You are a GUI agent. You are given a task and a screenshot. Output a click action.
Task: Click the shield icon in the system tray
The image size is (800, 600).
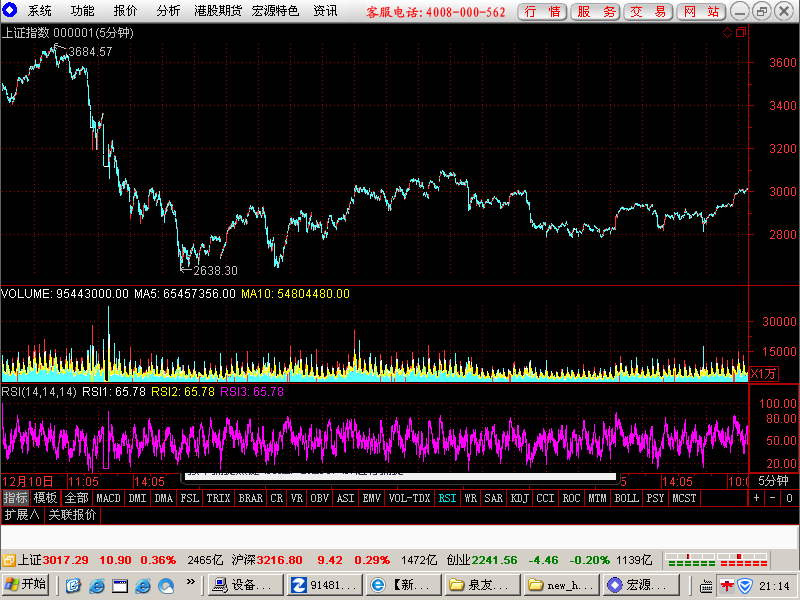pyautogui.click(x=745, y=586)
